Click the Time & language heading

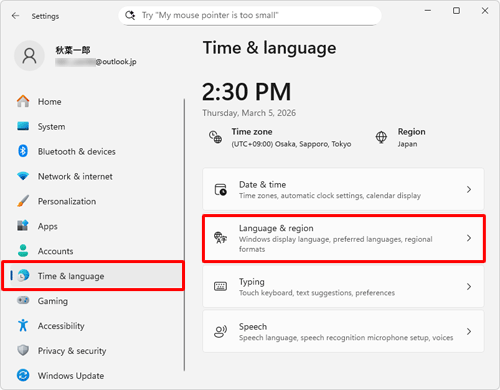[269, 48]
